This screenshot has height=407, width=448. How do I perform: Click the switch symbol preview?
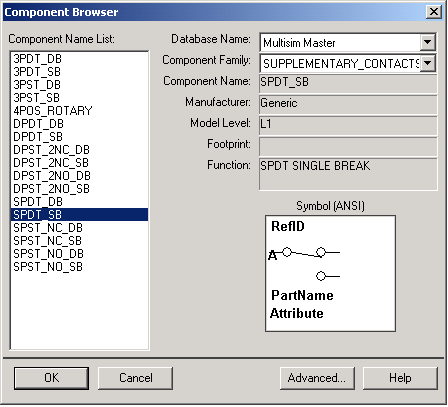[330, 273]
